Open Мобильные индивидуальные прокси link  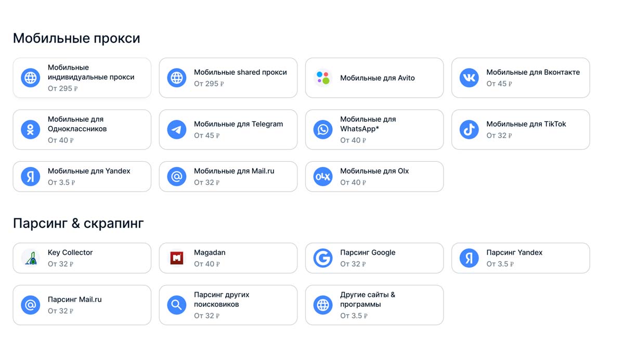91,72
